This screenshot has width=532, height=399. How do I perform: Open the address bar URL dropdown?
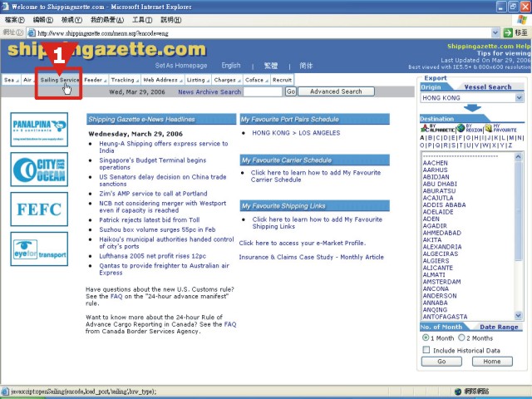(495, 33)
